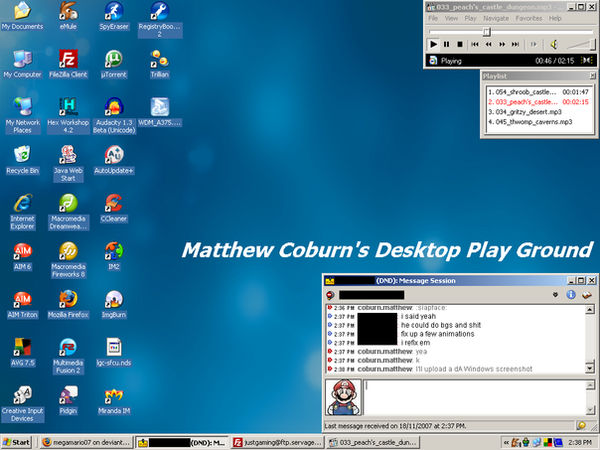Screen dimensions: 600x450
Task: Click the smiley icon in message status bar
Action: click(x=581, y=426)
